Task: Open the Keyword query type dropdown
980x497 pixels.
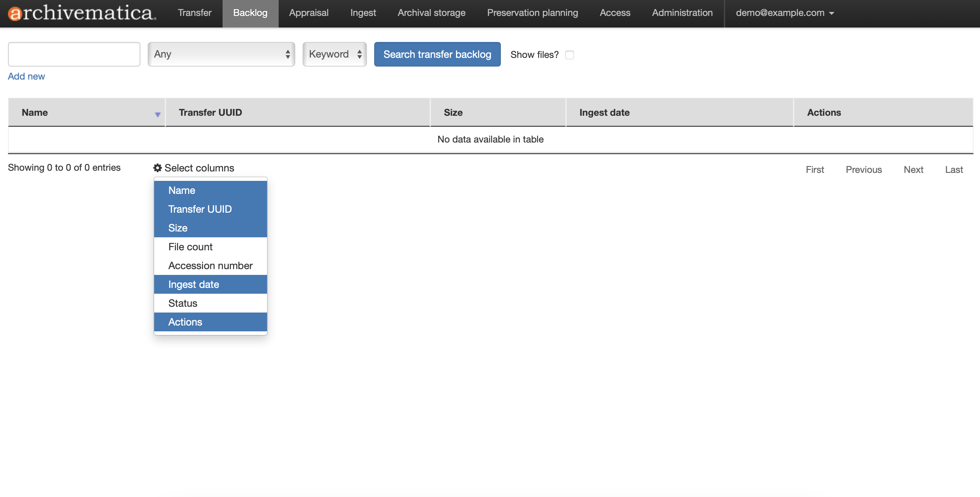Action: pyautogui.click(x=334, y=54)
